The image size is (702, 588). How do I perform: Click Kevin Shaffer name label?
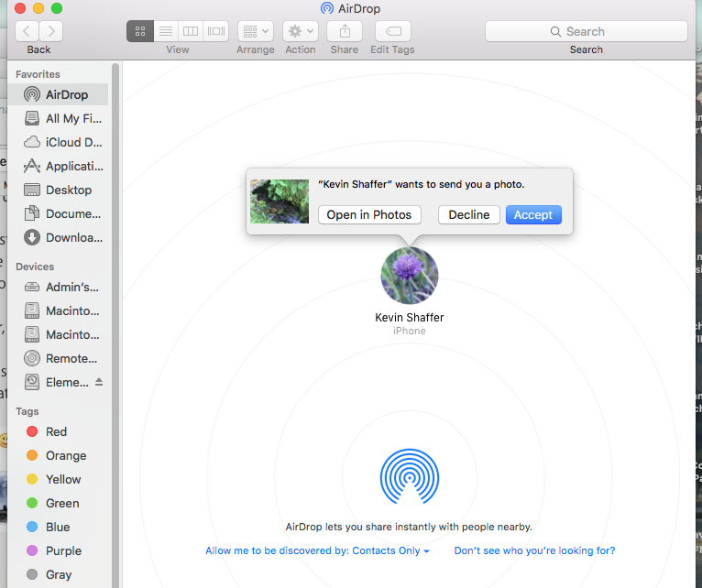[x=410, y=317]
